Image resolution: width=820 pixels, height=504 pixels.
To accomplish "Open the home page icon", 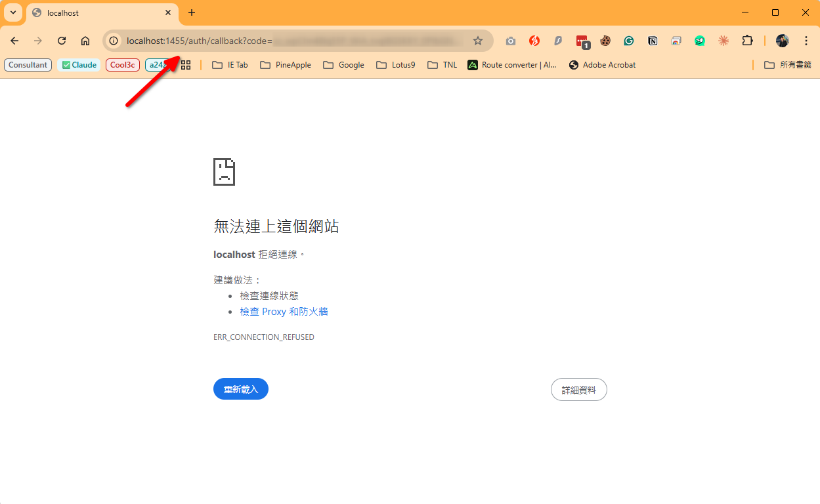I will (85, 41).
